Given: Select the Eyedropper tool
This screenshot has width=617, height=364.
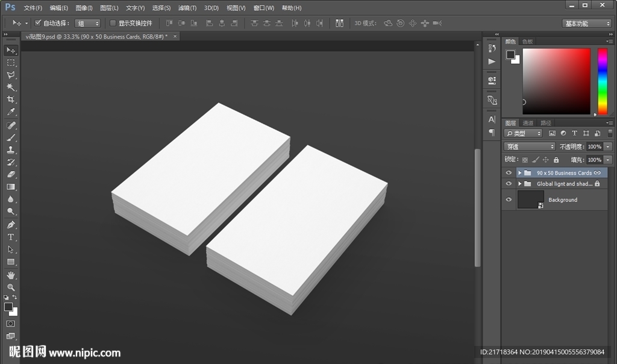Looking at the screenshot, I should (x=11, y=113).
